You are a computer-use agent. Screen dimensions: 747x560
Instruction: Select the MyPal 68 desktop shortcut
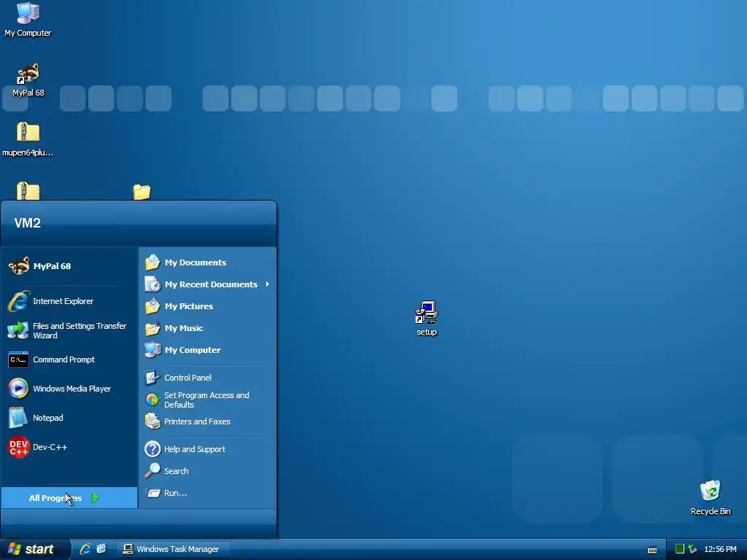click(28, 80)
